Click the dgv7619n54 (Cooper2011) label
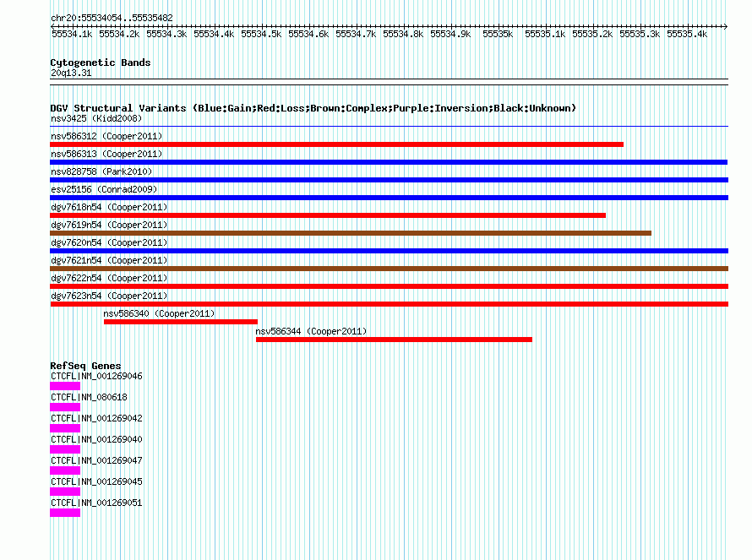The width and height of the screenshot is (752, 560). [109, 225]
